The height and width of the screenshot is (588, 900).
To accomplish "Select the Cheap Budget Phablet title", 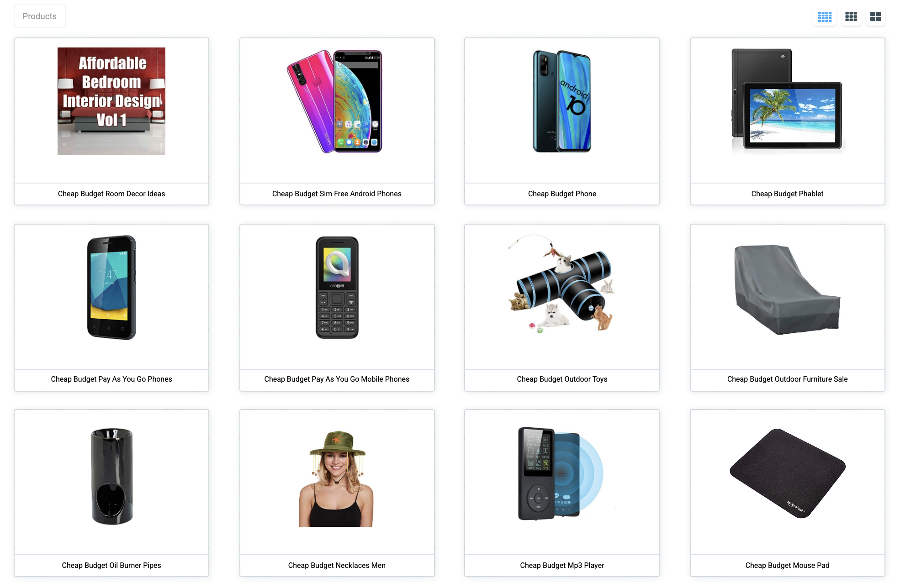I will click(x=787, y=194).
